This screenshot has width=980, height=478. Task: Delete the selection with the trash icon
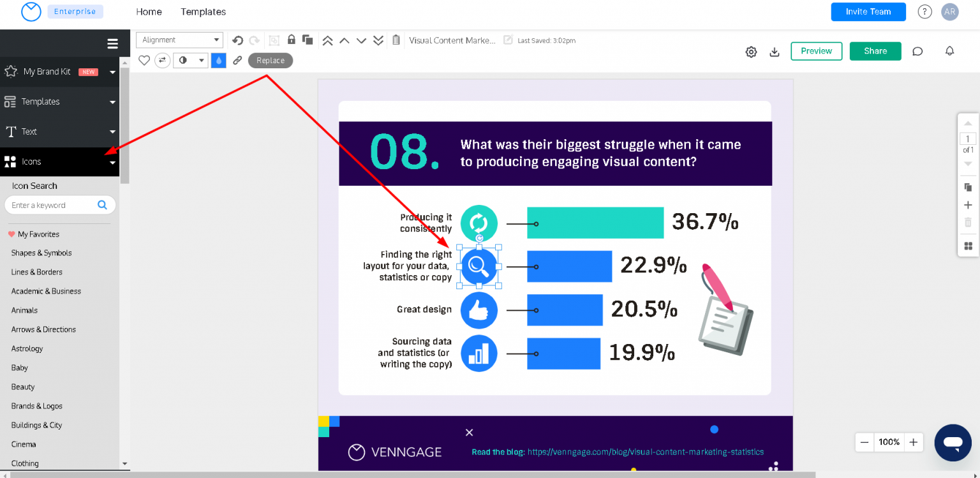(x=396, y=40)
